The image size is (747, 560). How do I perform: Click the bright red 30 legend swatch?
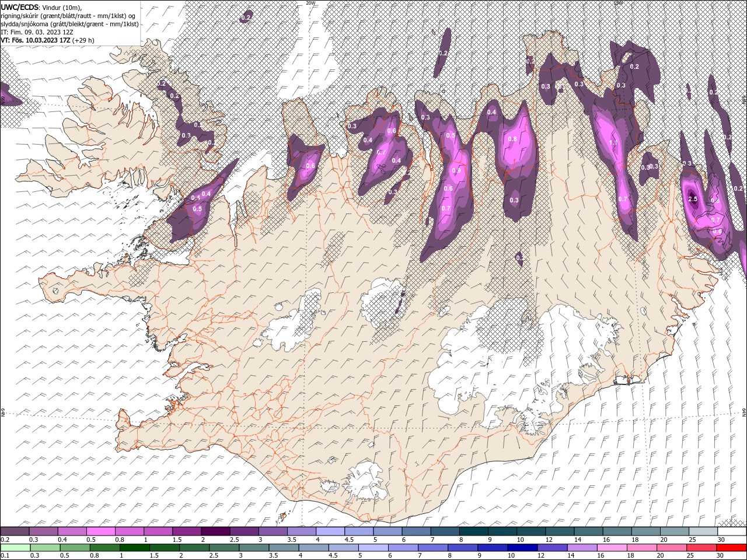pyautogui.click(x=731, y=548)
